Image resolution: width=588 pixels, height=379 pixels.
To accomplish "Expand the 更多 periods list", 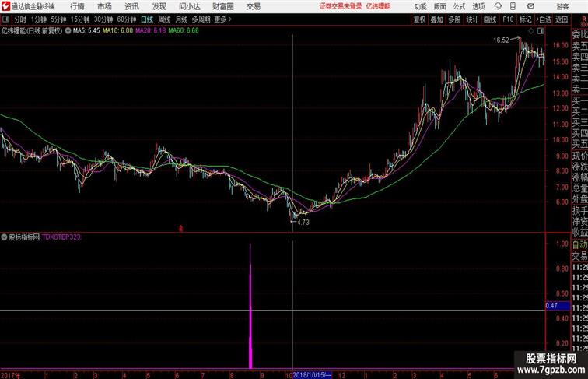I will coord(222,19).
